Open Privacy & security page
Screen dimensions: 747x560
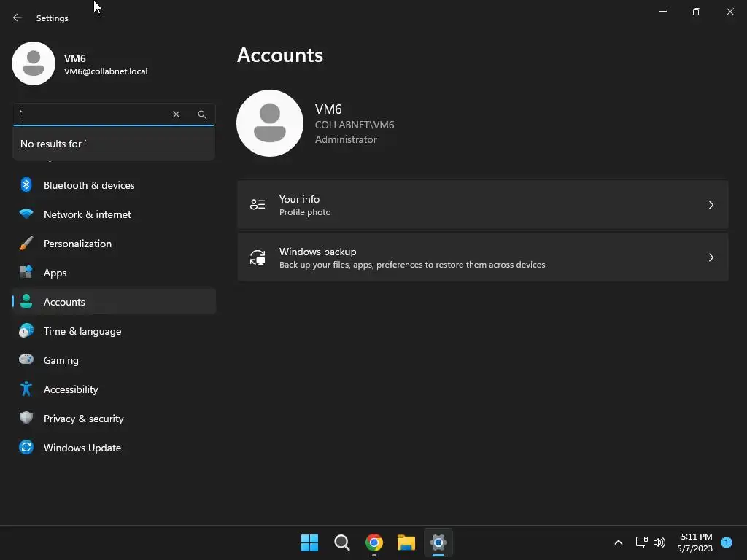[x=114, y=419]
